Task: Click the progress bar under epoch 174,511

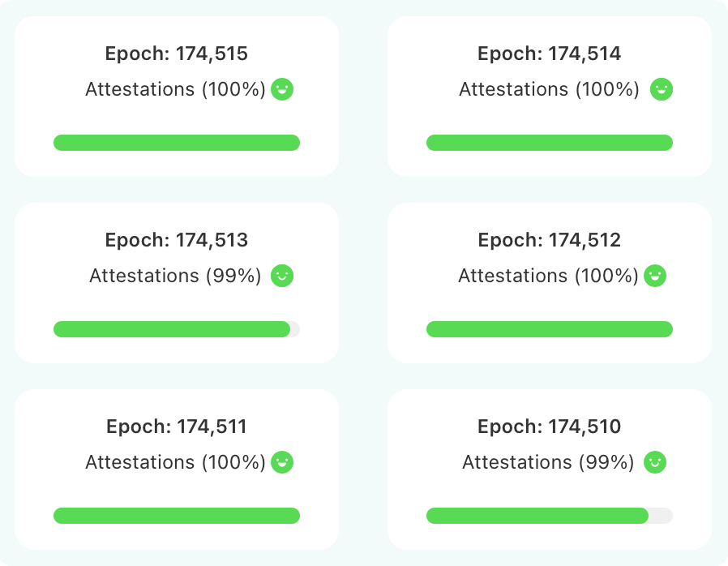Action: click(177, 516)
